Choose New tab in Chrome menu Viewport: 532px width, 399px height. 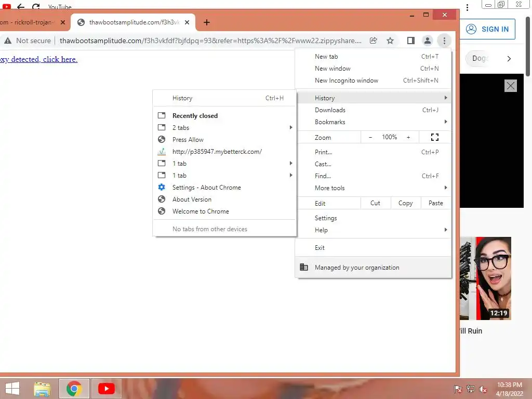coord(373,57)
